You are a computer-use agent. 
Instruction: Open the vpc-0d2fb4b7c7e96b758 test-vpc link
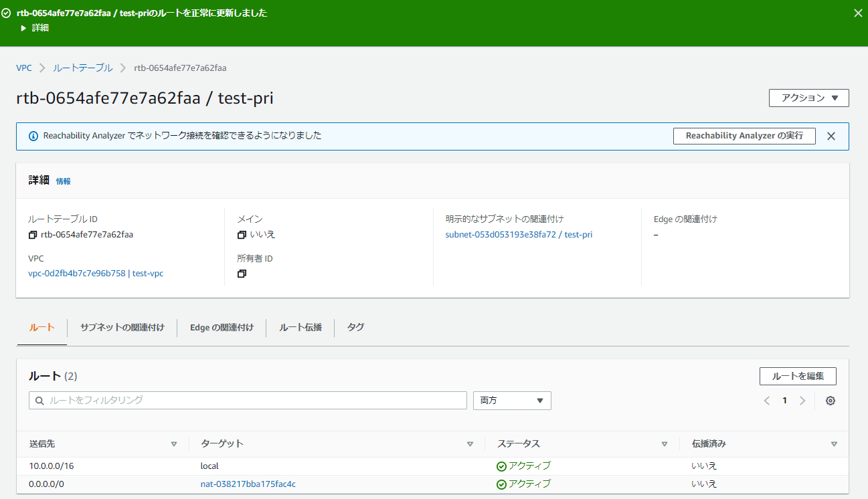pos(96,274)
